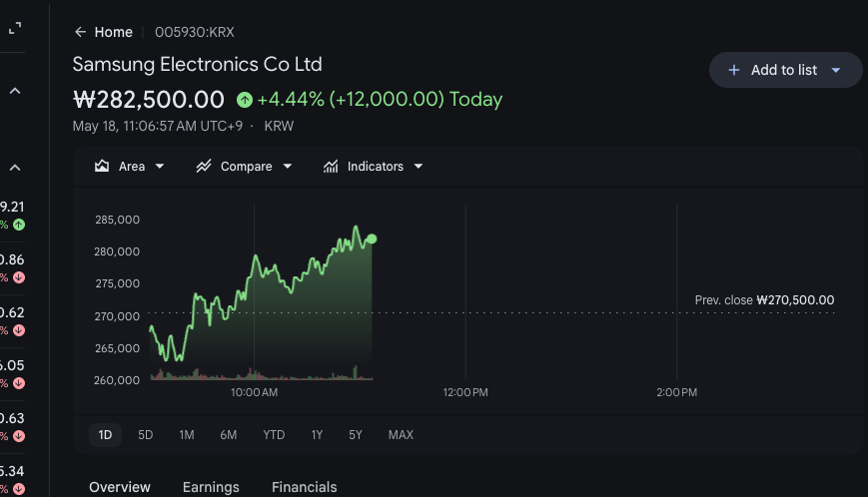Click the 260,000 y-axis label
The height and width of the screenshot is (497, 868).
pos(117,380)
